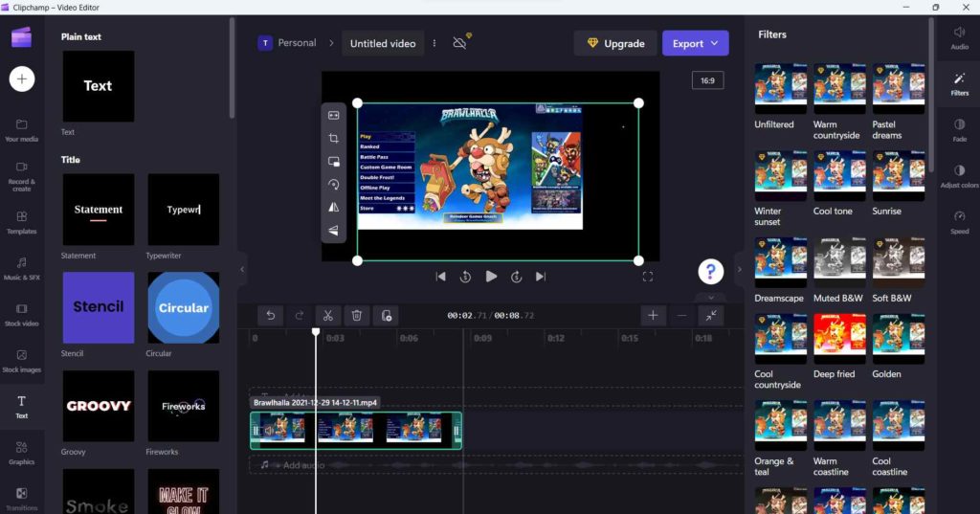Click the Clipchamp logo in the sidebar
Image resolution: width=980 pixels, height=514 pixels.
click(x=21, y=37)
